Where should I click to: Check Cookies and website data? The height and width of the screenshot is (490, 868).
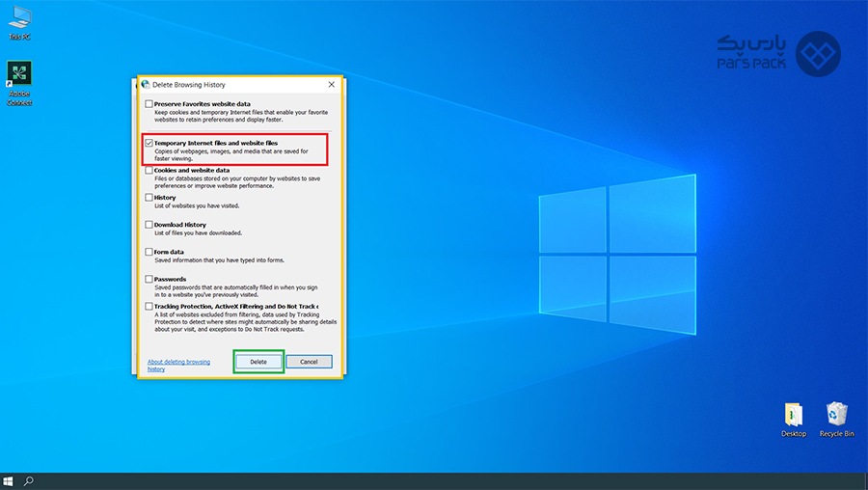coord(149,170)
